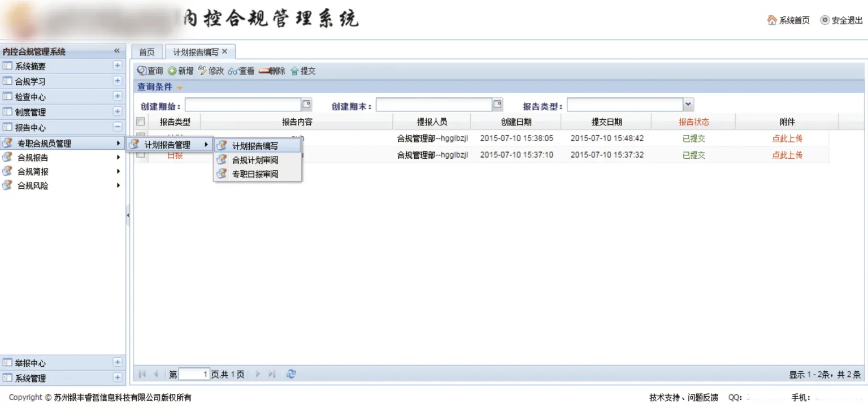This screenshot has width=868, height=408.
Task: Collapse the 报告中心 sidebar panel
Action: (x=118, y=127)
